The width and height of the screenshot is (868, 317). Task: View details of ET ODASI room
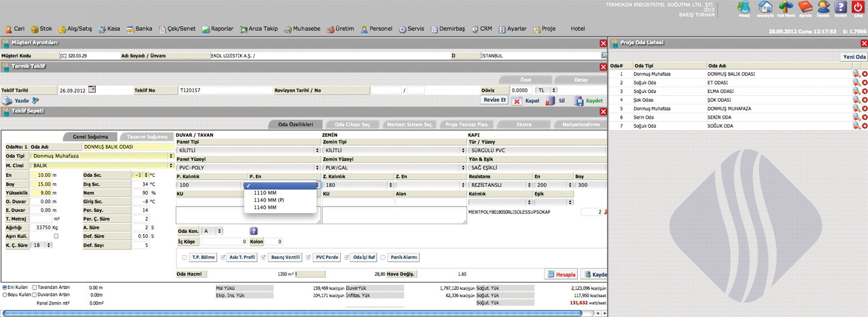(x=856, y=83)
